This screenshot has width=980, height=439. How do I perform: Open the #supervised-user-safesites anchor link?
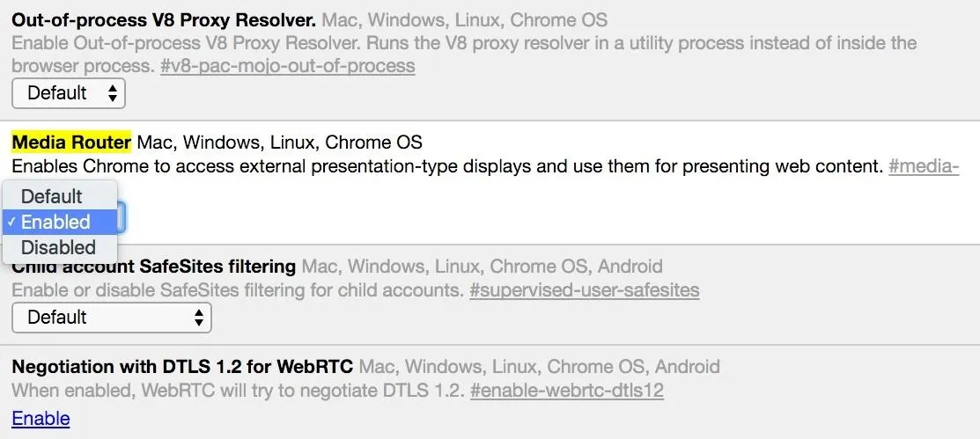point(585,290)
